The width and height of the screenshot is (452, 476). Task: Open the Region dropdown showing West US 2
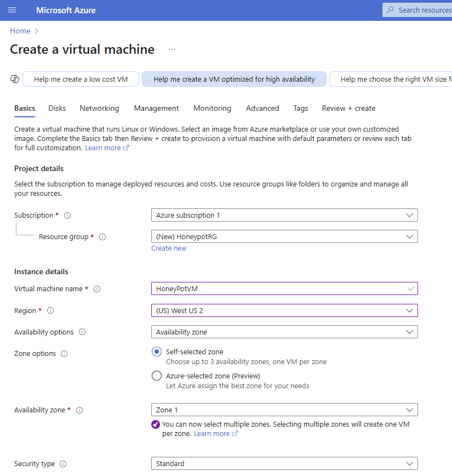click(284, 310)
